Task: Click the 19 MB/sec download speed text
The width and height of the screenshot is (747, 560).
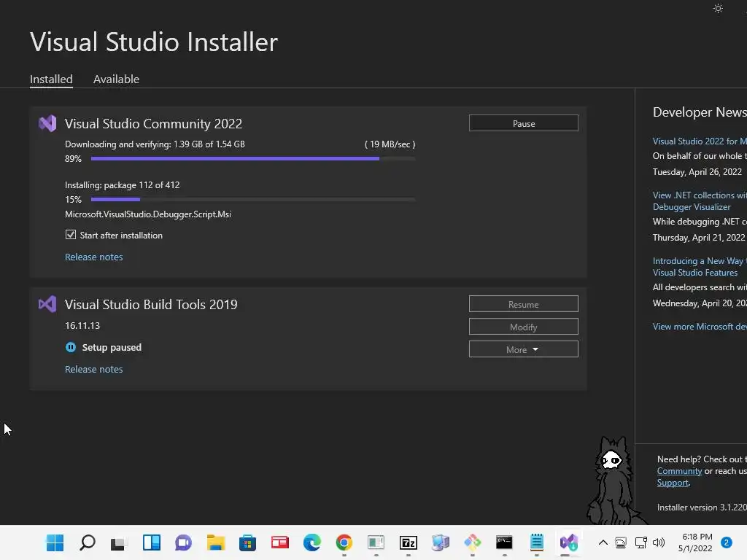Action: [x=390, y=144]
